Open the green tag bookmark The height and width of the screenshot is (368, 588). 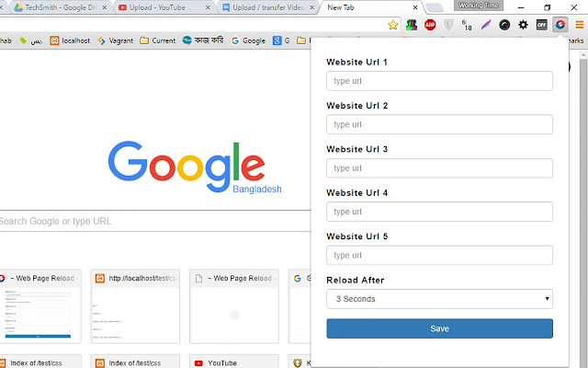point(30,40)
